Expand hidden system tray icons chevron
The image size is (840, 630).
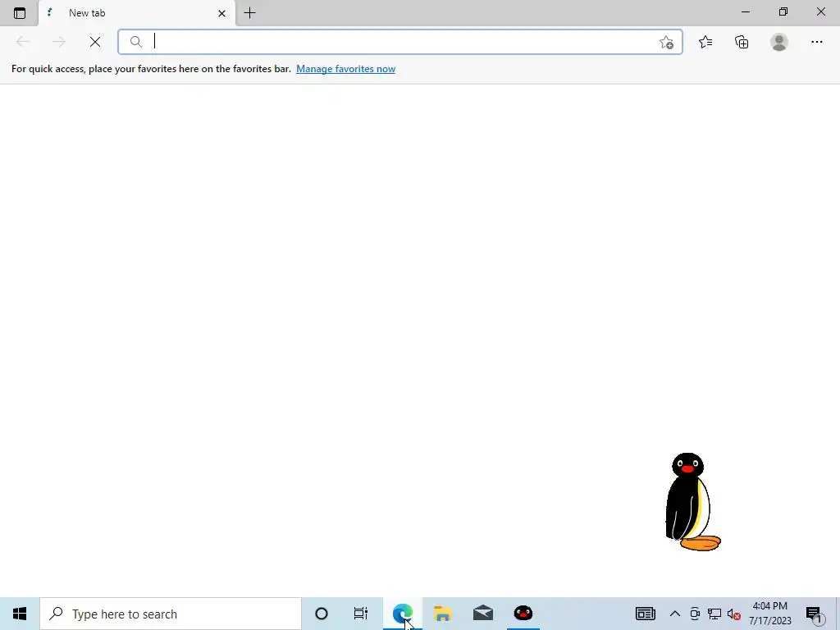click(675, 614)
